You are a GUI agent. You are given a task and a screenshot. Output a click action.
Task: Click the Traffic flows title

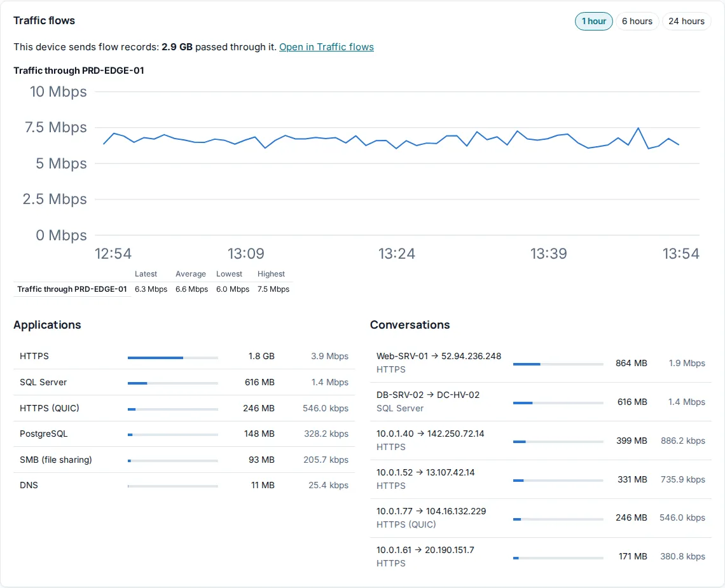pyautogui.click(x=44, y=20)
